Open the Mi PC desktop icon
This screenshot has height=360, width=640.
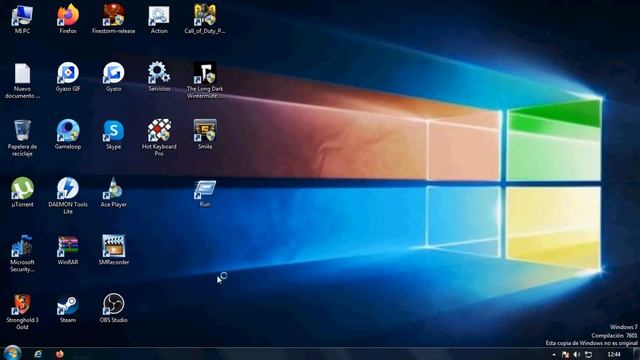pyautogui.click(x=22, y=19)
